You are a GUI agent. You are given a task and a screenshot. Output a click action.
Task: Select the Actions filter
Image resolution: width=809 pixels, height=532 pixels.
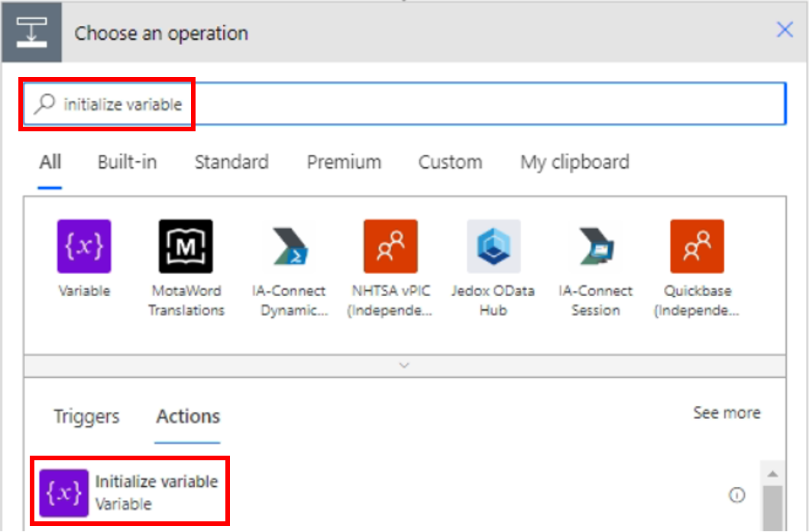point(187,416)
